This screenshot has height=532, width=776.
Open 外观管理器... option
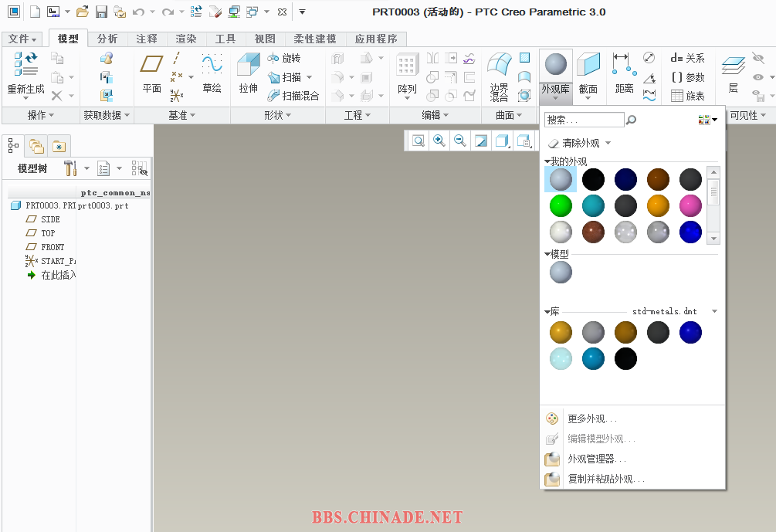pos(596,459)
